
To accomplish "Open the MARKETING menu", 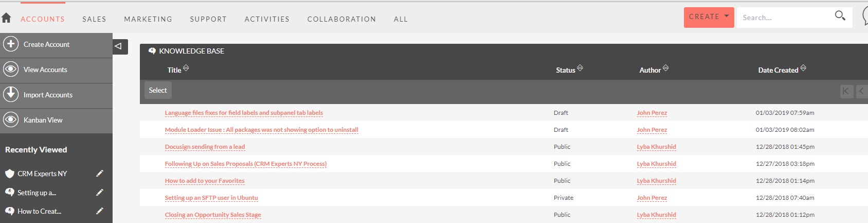I will coord(148,19).
